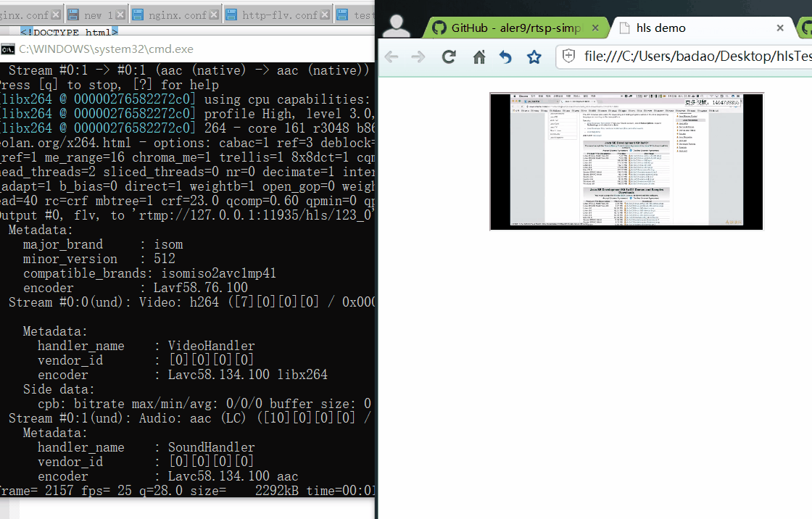
Task: Click the HLS video player
Action: point(626,161)
